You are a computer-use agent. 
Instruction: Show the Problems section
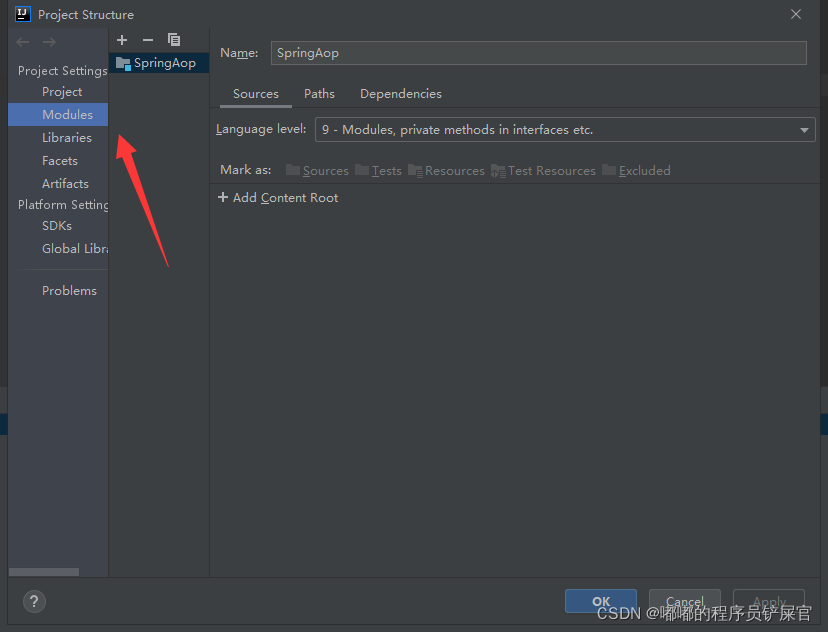69,291
